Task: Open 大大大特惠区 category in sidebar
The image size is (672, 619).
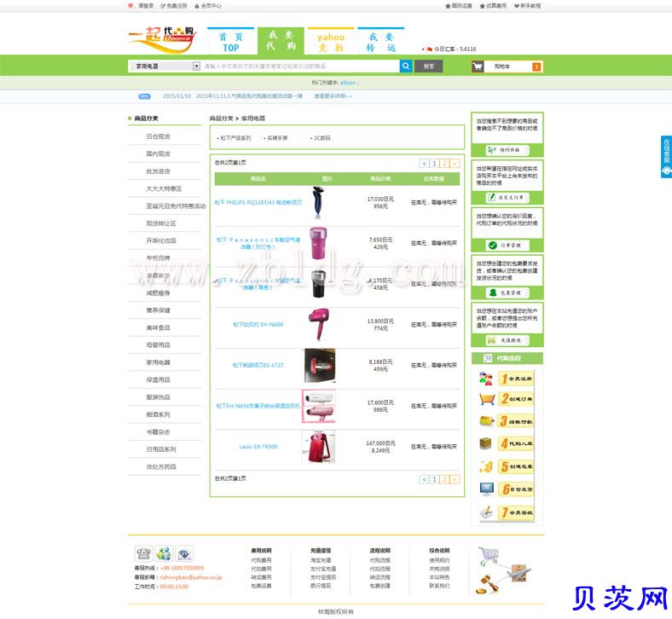Action: 164,188
